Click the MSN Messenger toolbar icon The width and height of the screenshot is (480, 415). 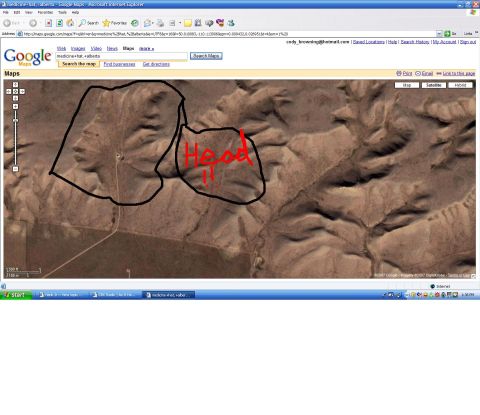[231, 23]
